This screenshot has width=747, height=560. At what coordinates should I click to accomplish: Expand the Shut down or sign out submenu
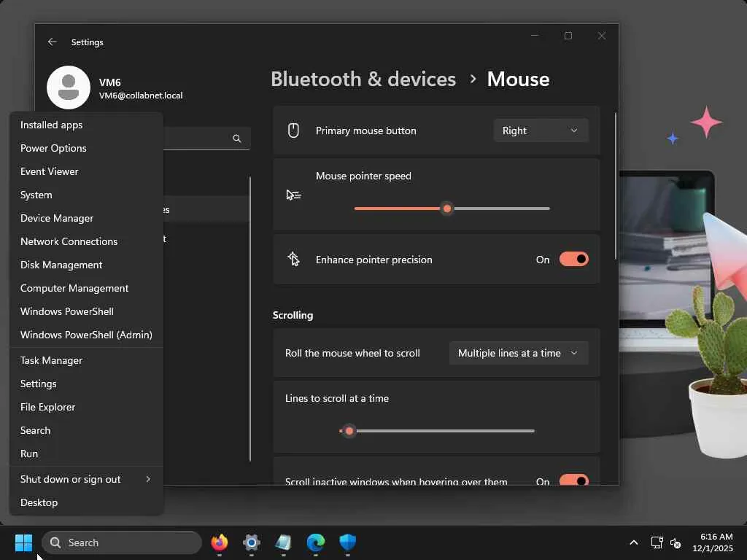pyautogui.click(x=85, y=479)
